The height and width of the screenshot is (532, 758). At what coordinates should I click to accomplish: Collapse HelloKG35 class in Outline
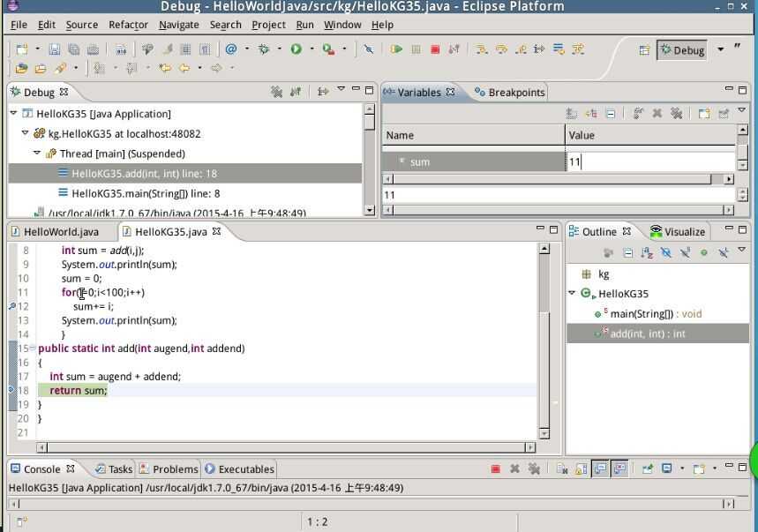click(x=572, y=293)
